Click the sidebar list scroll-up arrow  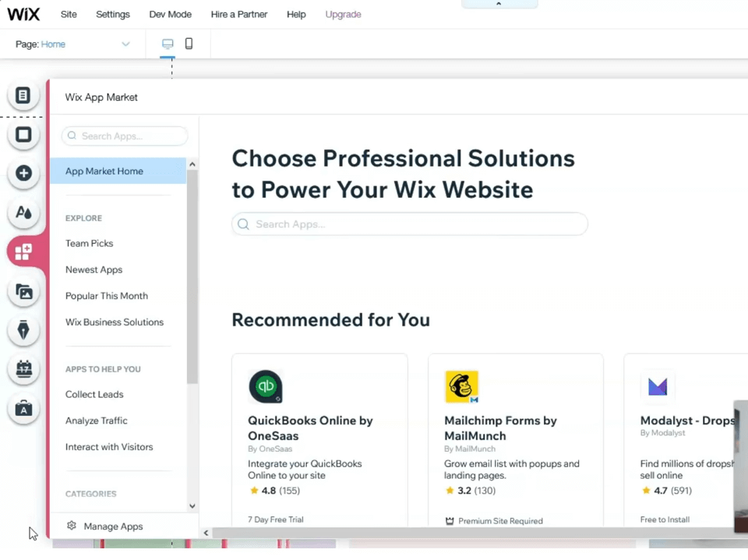[192, 164]
